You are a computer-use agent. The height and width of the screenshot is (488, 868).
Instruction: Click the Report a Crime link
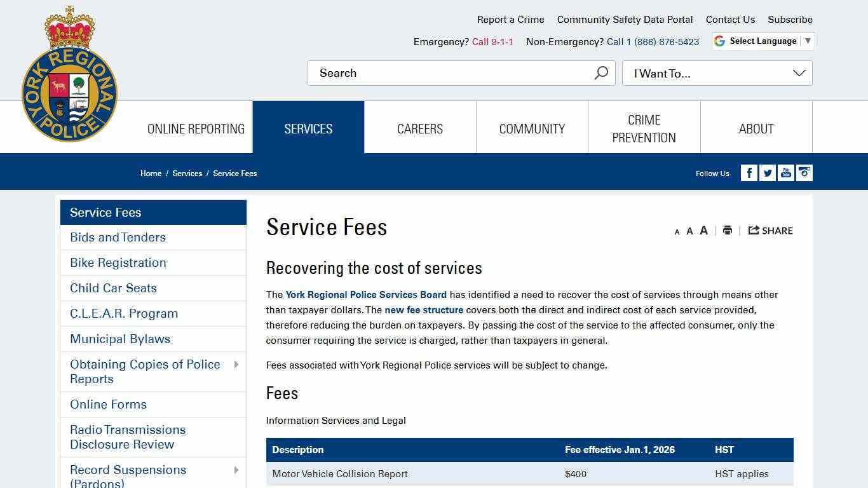point(510,19)
